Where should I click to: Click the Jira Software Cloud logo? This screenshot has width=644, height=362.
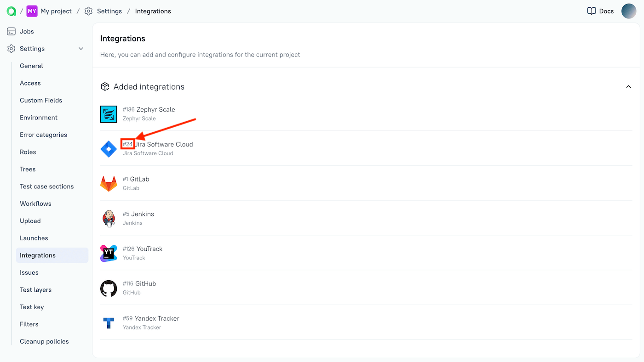[109, 149]
